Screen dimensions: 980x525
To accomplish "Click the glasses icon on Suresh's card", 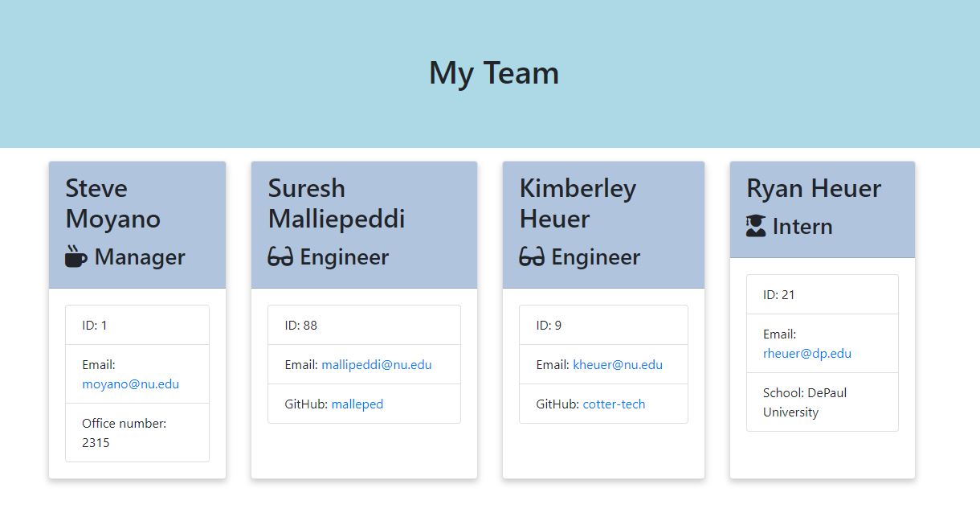I will tap(280, 257).
